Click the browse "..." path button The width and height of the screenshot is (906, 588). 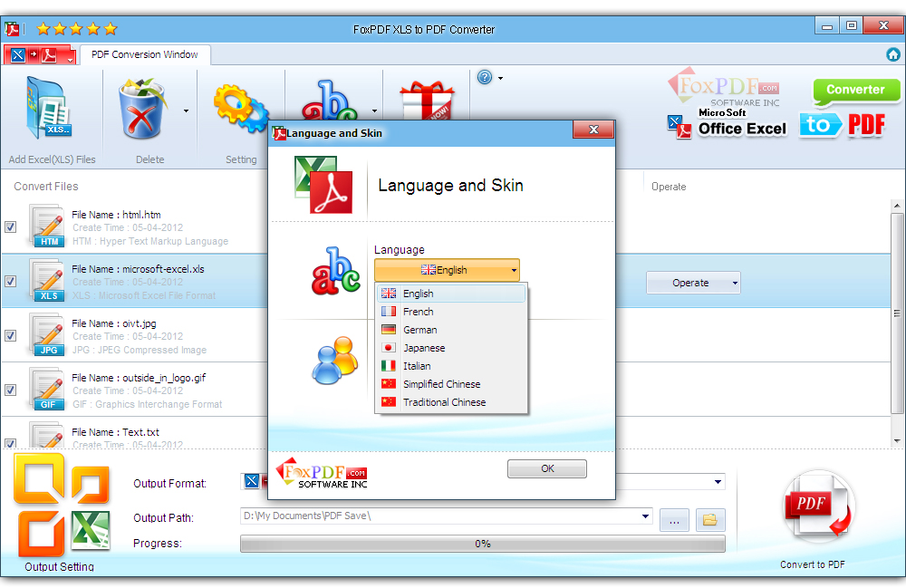tap(674, 520)
